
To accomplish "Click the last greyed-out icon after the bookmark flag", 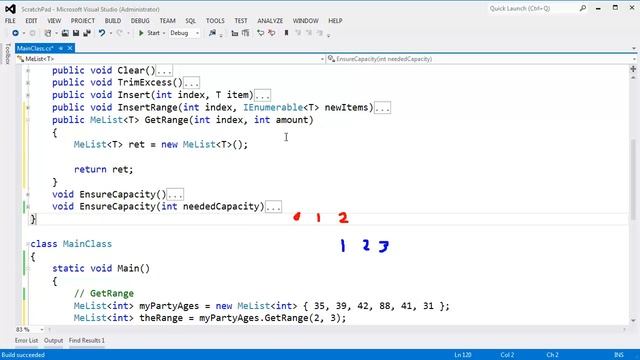I will pyautogui.click(x=320, y=33).
